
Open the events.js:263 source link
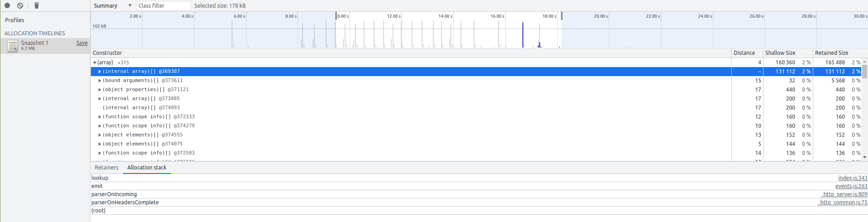click(851, 186)
